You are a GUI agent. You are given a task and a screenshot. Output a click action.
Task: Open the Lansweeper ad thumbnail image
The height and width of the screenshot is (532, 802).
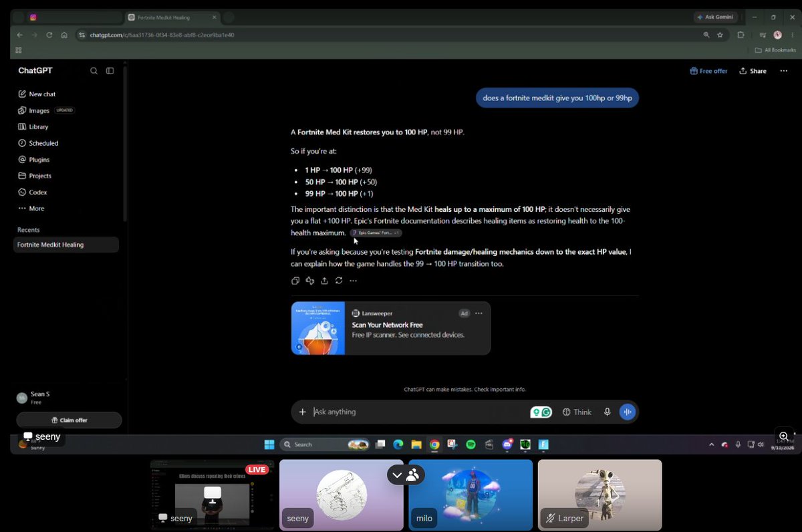(x=318, y=328)
